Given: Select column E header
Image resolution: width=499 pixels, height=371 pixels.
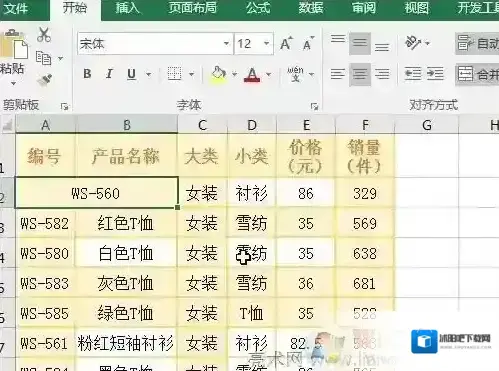Looking at the screenshot, I should point(306,125).
